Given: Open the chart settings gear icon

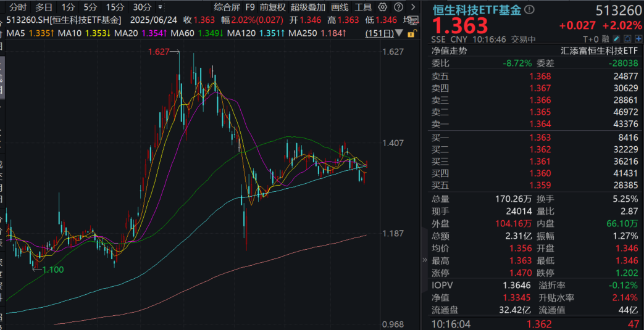Looking at the screenshot, I should [383, 7].
